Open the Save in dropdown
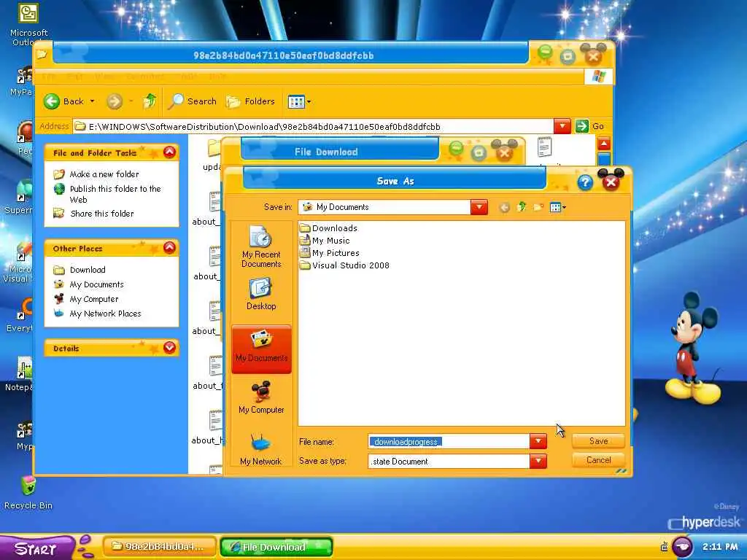This screenshot has width=747, height=560. pyautogui.click(x=479, y=207)
